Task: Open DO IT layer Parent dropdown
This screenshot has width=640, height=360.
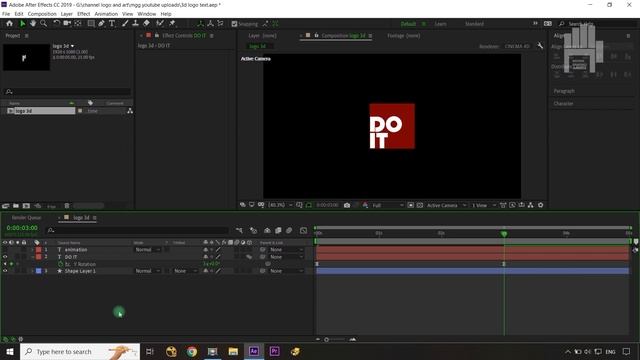Action: tap(287, 257)
